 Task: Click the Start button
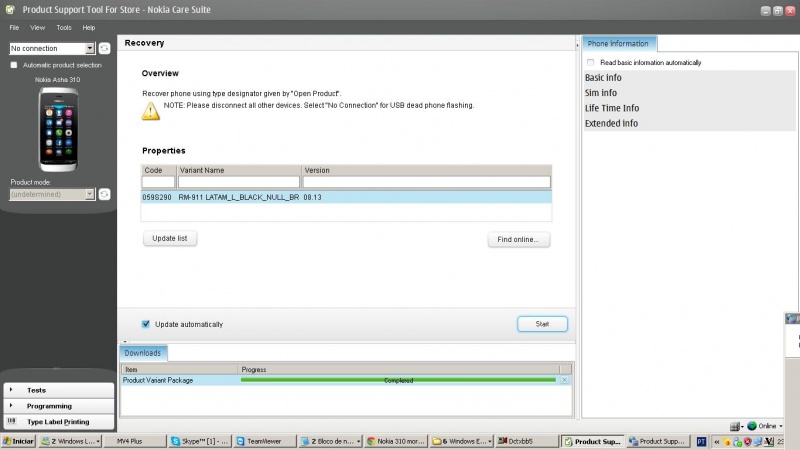542,324
